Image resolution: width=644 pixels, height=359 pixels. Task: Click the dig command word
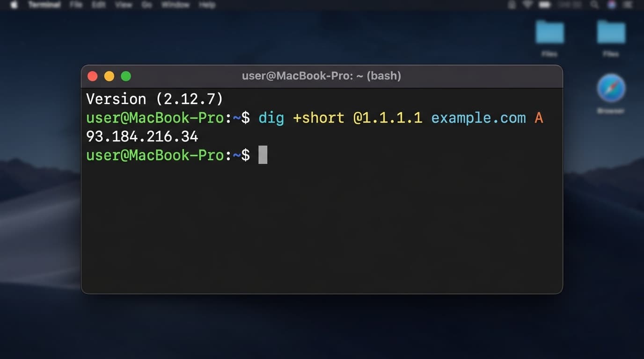tap(271, 118)
